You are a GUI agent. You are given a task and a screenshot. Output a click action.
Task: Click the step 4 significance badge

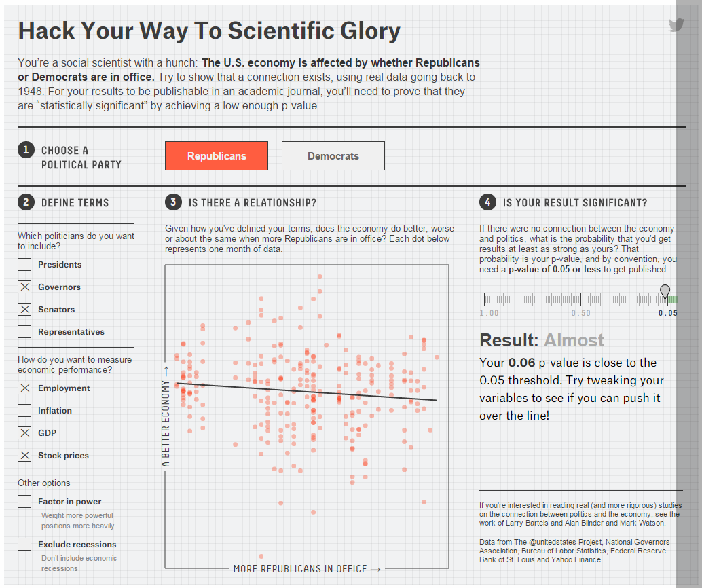[x=487, y=202]
